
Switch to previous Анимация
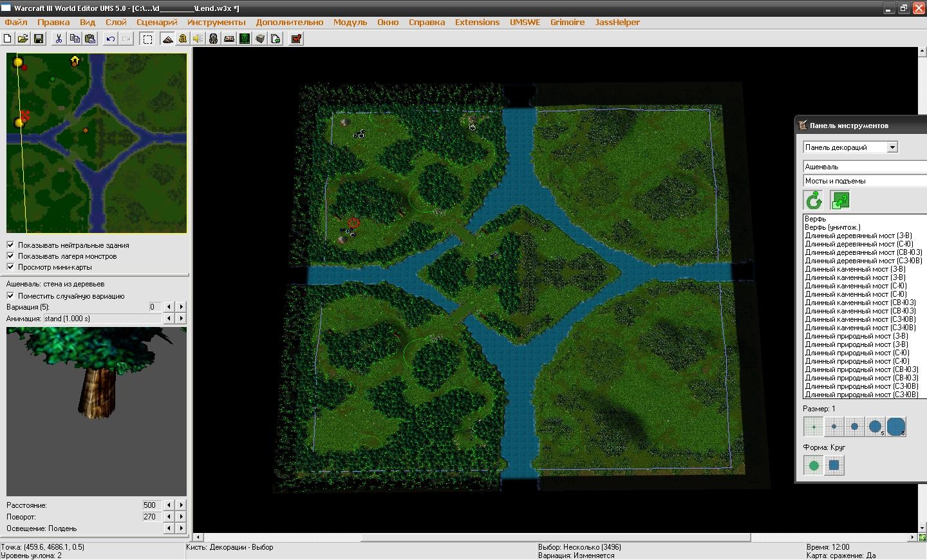[x=169, y=319]
